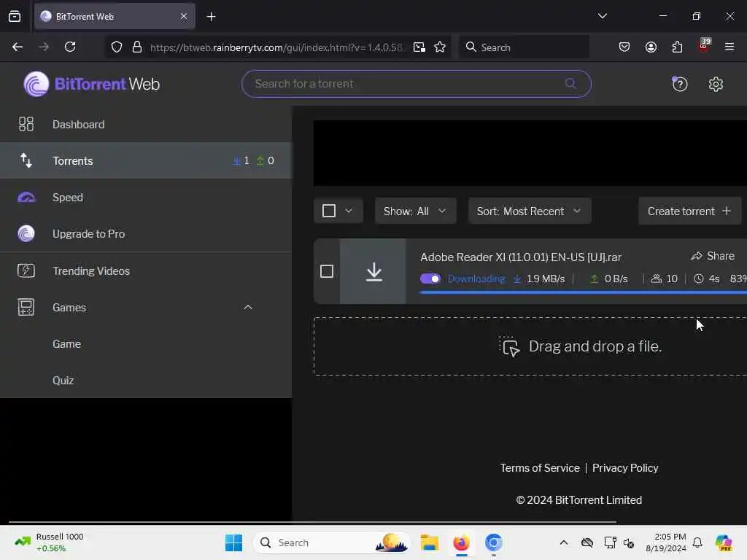Open the Firefox account icon
The height and width of the screenshot is (560, 747).
click(651, 47)
